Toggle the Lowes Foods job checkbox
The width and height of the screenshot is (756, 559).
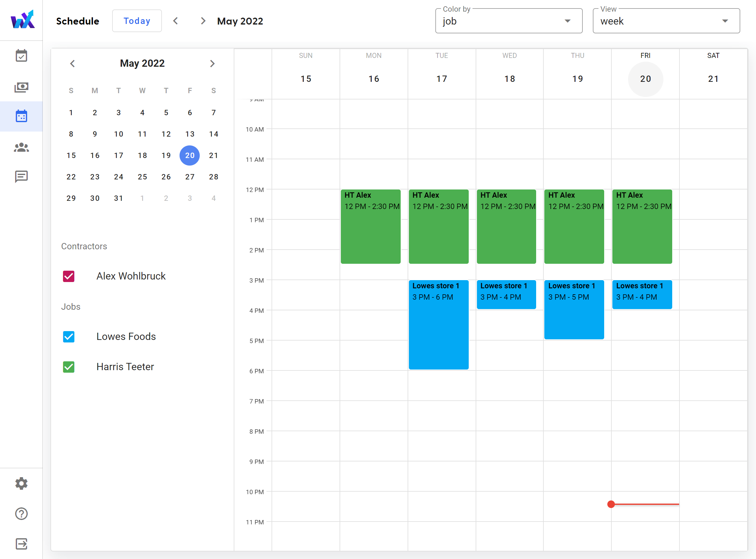69,337
